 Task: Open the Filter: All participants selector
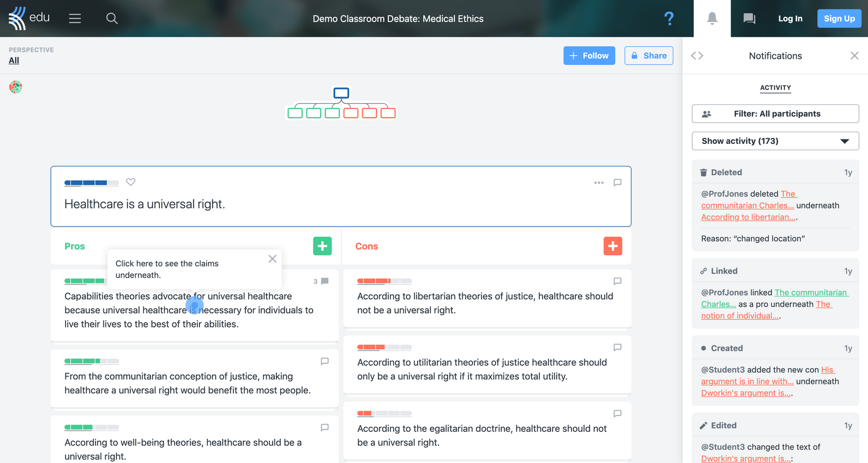pos(775,113)
